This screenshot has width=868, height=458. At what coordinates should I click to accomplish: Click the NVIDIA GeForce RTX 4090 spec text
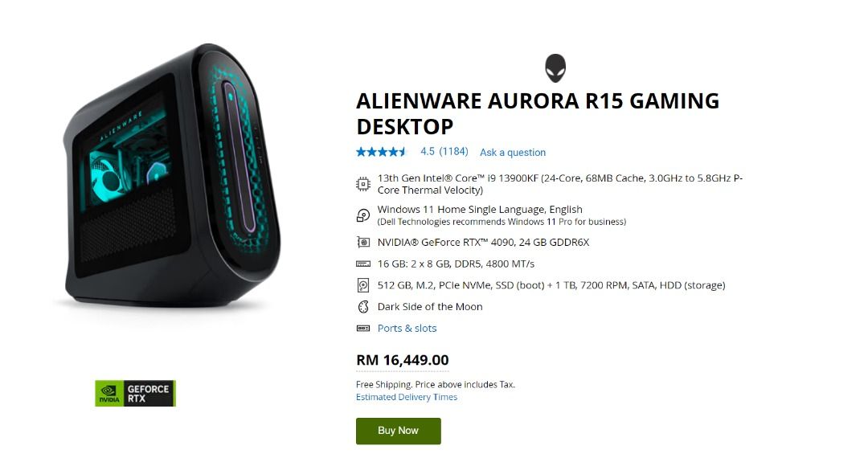(483, 243)
